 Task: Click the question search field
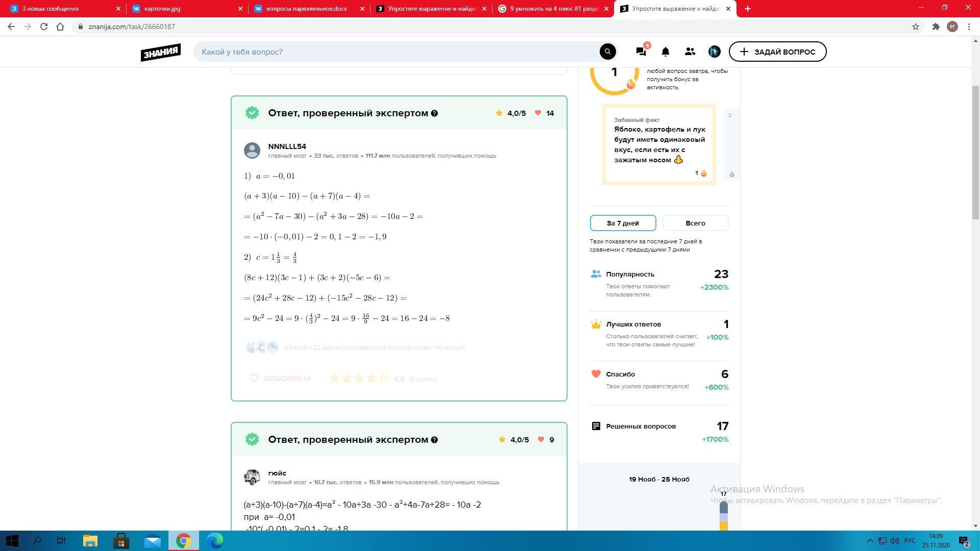tap(398, 52)
